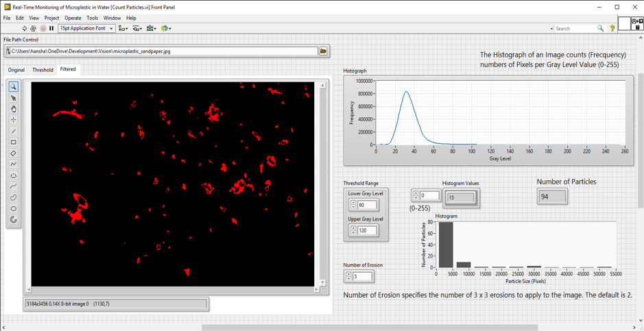
Task: Click the Histogram Values indicator showing 15
Action: coord(461,198)
